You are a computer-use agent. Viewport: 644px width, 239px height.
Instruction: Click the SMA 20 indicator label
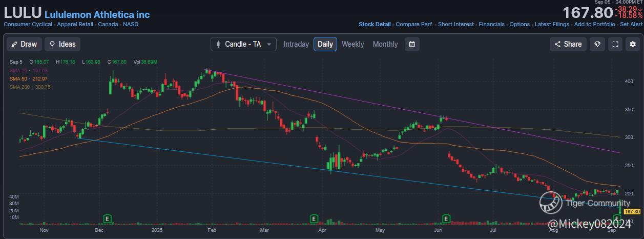click(29, 70)
